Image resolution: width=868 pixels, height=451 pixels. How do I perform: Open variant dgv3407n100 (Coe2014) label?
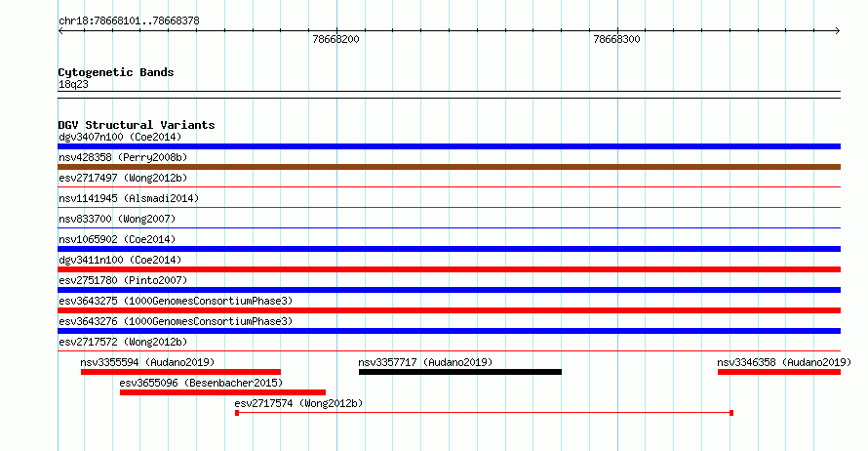(x=120, y=137)
